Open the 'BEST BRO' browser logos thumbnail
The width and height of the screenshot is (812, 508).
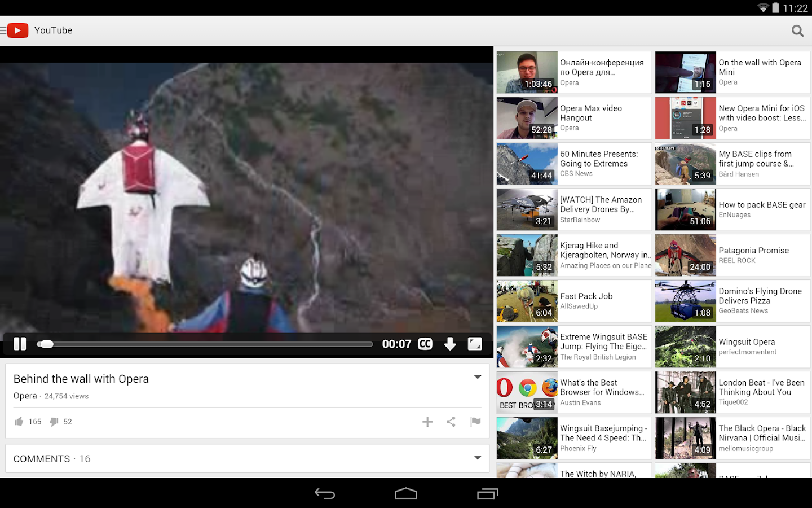[x=527, y=392]
